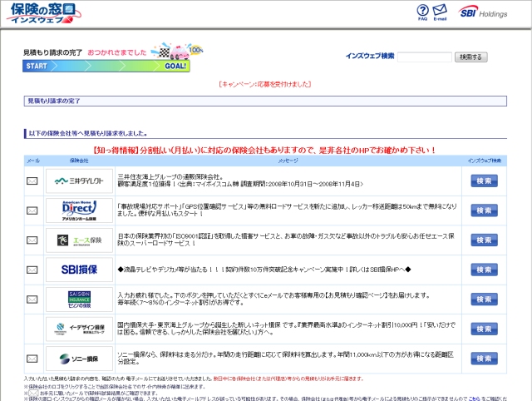Image resolution: width=532 pixels, height=401 pixels.
Task: Open mail icon for American Home Direct row
Action: [32, 210]
